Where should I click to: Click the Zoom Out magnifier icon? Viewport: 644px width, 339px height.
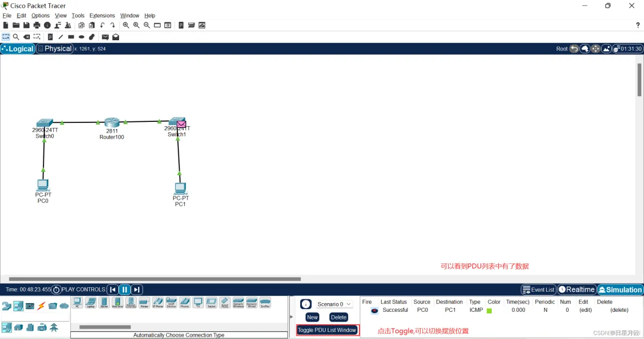(147, 26)
